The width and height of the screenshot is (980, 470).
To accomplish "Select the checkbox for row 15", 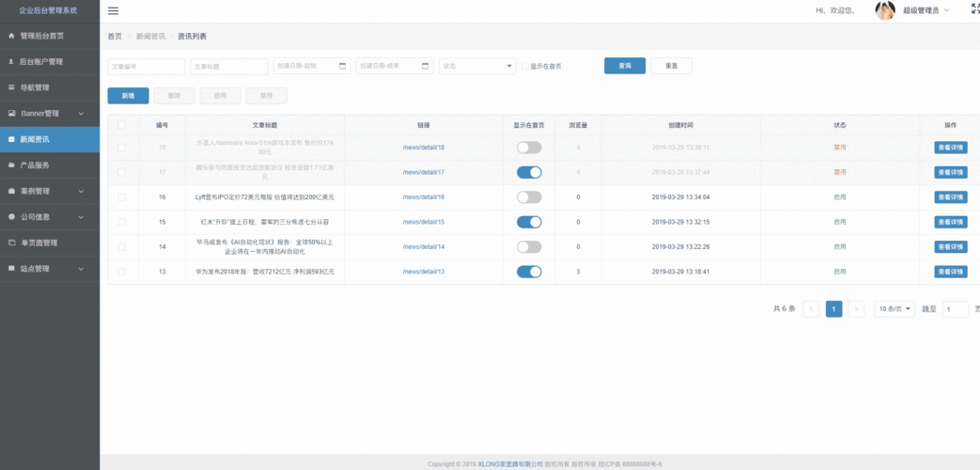I will (121, 222).
